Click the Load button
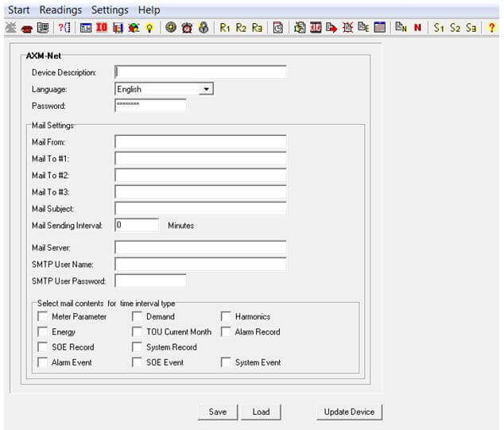This screenshot has width=504, height=430. coord(261,412)
